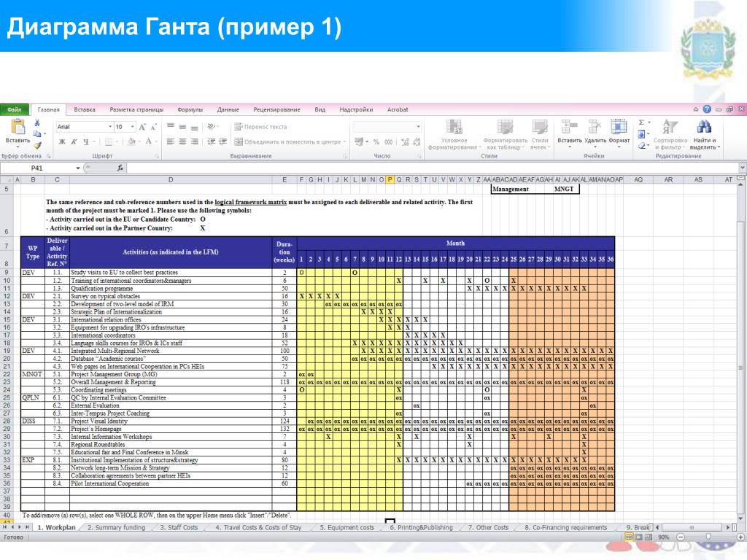
Task: Open Найти и выделить dropdown
Action: pos(705,135)
